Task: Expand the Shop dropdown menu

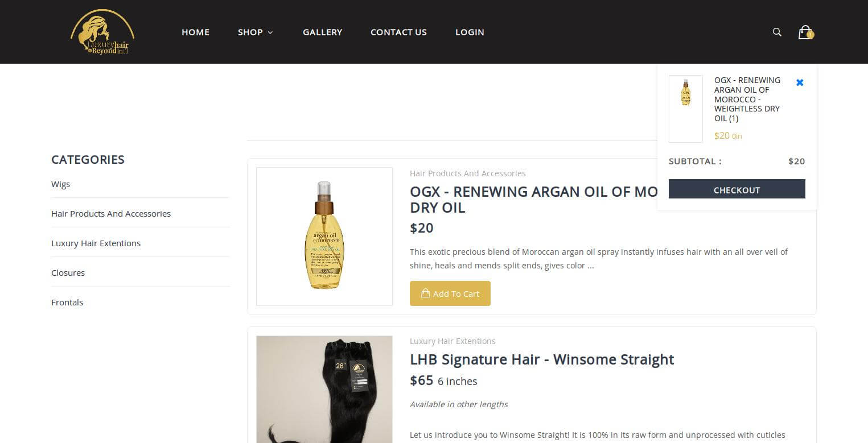Action: tap(255, 32)
